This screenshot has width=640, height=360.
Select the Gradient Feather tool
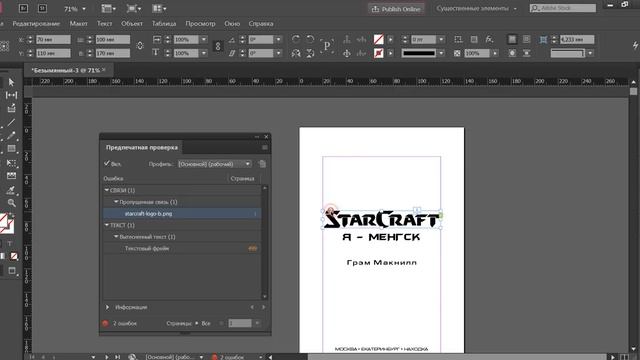pos(11,176)
